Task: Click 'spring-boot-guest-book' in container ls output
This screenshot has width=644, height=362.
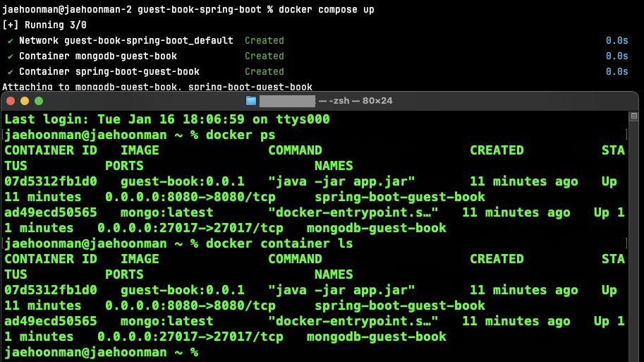Action: (x=400, y=306)
